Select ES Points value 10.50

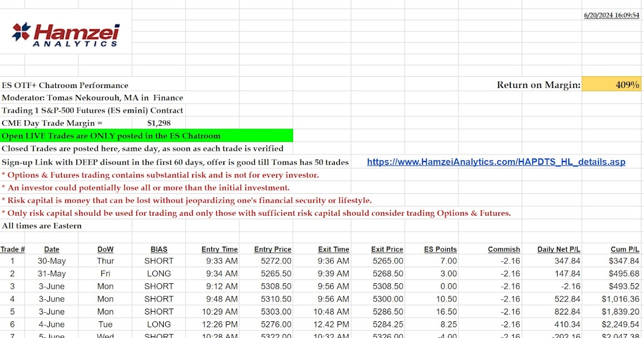[447, 299]
